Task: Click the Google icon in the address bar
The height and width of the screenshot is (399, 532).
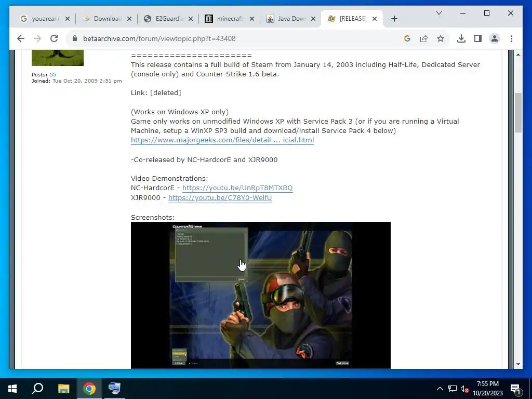Action: (407, 38)
